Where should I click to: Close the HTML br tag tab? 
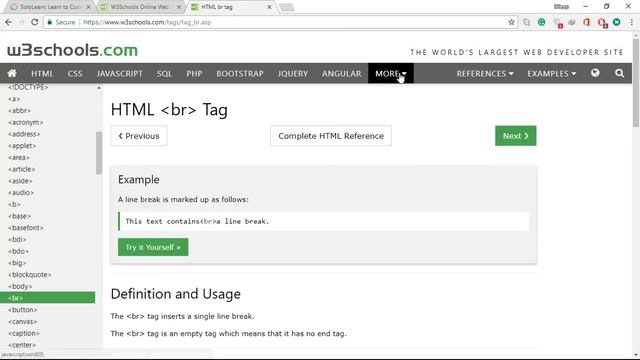(269, 7)
